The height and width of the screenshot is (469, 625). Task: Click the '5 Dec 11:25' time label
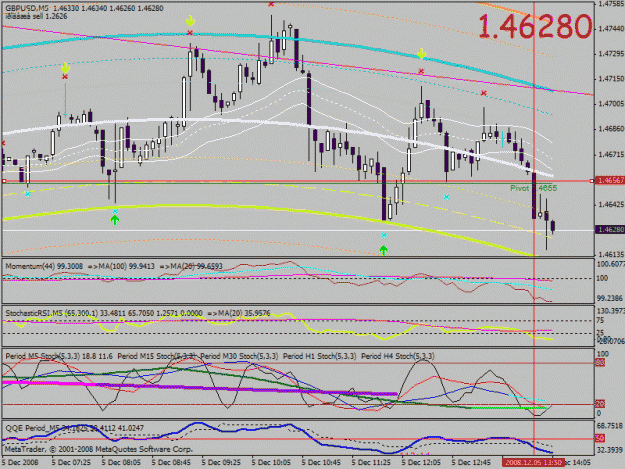coord(371,463)
